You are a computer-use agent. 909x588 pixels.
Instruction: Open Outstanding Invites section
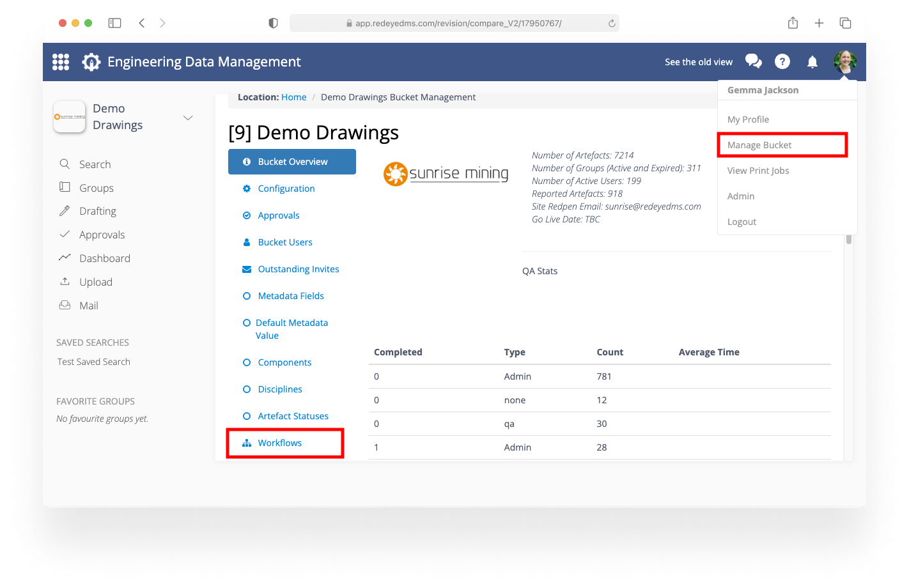[x=299, y=269]
